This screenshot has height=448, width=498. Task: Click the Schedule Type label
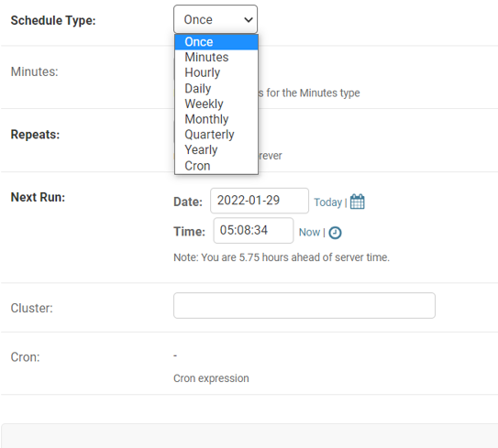point(53,20)
